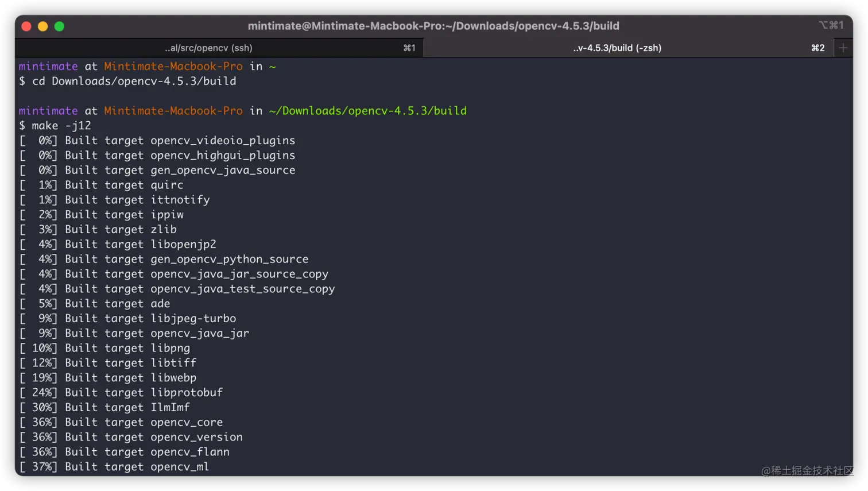Viewport: 868px width, 491px height.
Task: Click the 'Built target ippiw' line
Action: click(101, 215)
